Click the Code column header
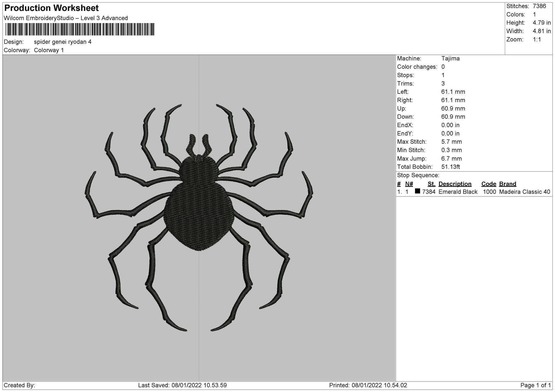555x392 pixels. pyautogui.click(x=489, y=184)
